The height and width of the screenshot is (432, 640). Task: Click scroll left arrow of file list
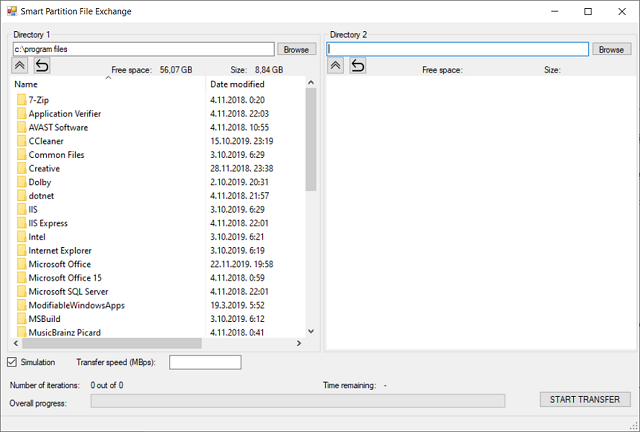16,343
